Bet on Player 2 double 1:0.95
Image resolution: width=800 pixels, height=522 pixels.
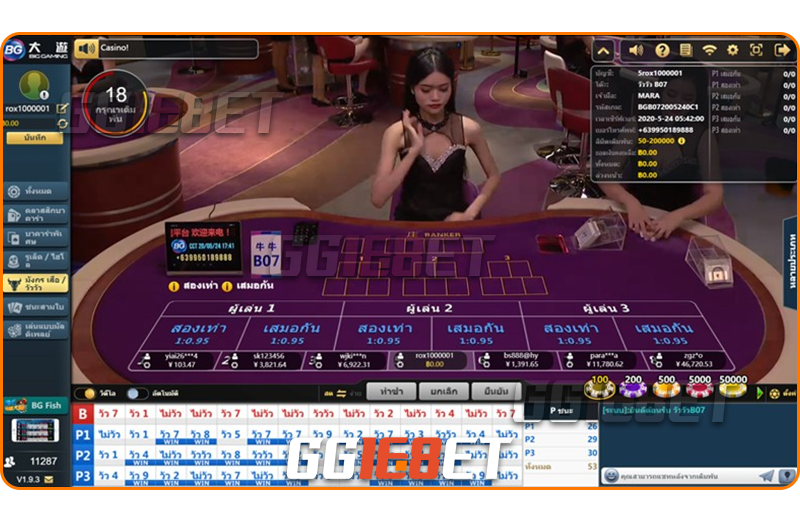pos(385,333)
